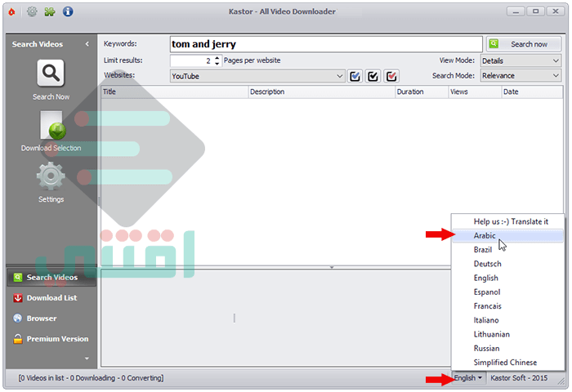Switch to Search Videos tab
The width and height of the screenshot is (572, 392).
click(x=51, y=278)
